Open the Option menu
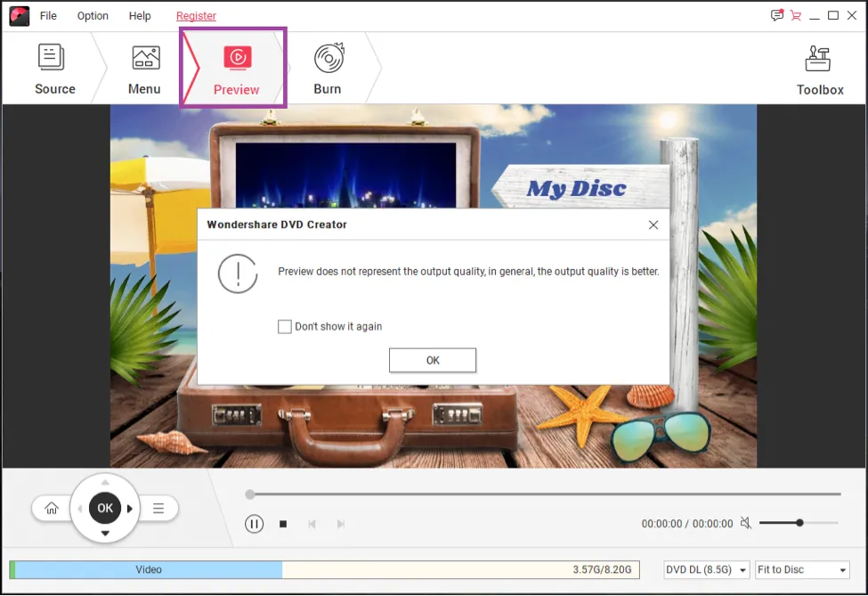This screenshot has height=596, width=868. pyautogui.click(x=93, y=15)
